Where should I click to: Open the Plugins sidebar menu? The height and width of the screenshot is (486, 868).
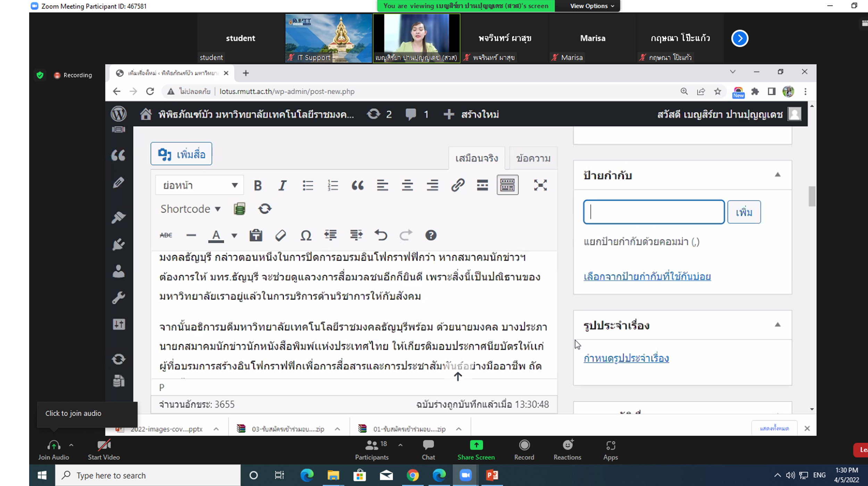coord(118,244)
